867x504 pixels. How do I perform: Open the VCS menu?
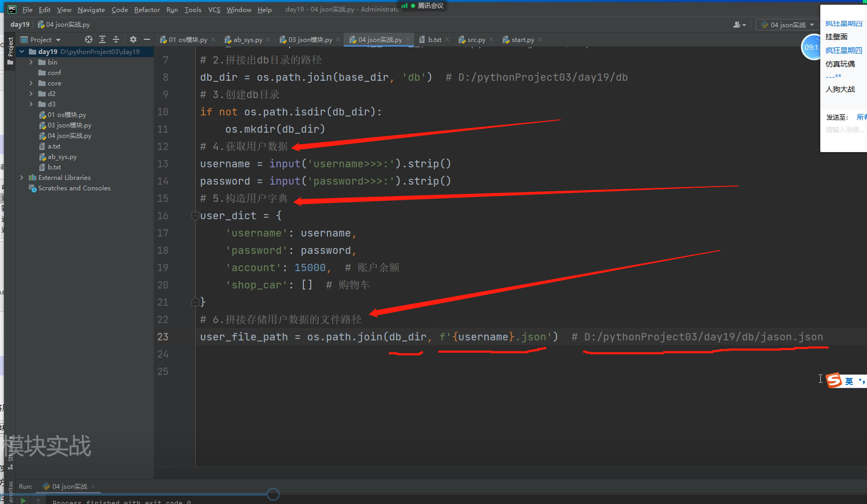click(214, 9)
